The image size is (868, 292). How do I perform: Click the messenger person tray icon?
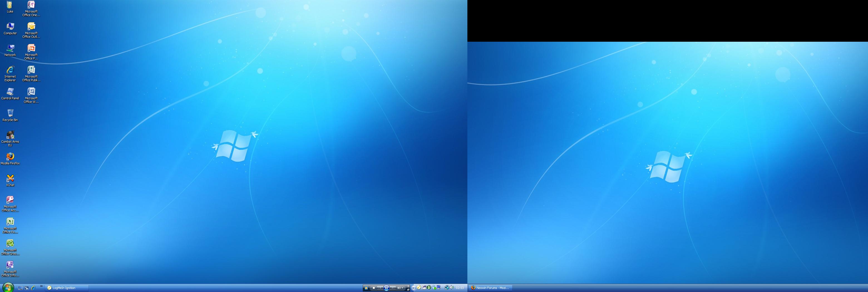click(x=434, y=288)
